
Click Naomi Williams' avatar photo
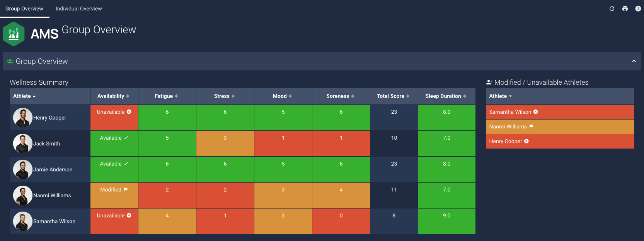tap(23, 195)
